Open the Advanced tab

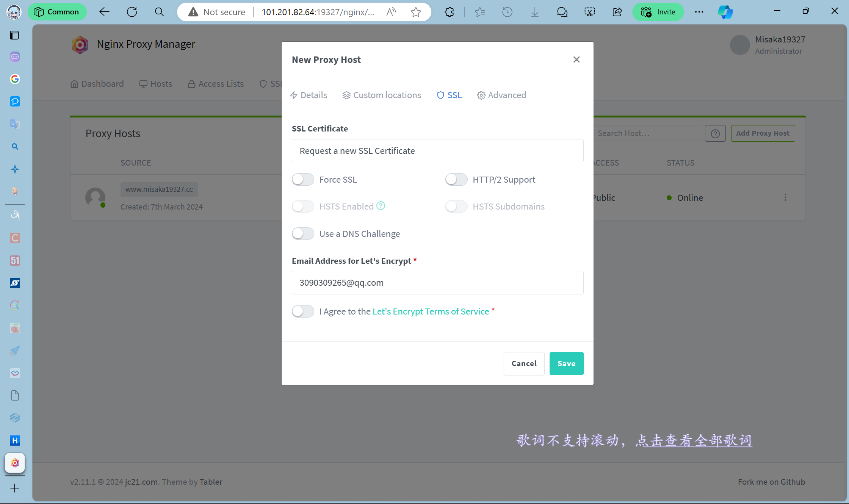(x=501, y=95)
